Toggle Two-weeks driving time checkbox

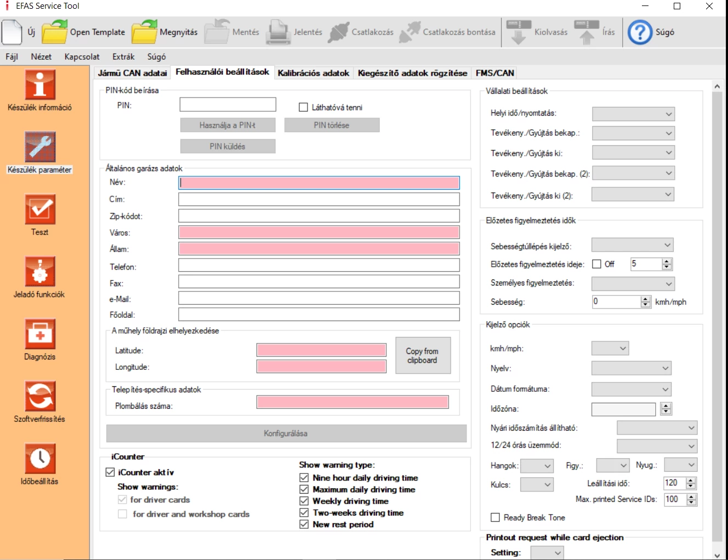[304, 512]
